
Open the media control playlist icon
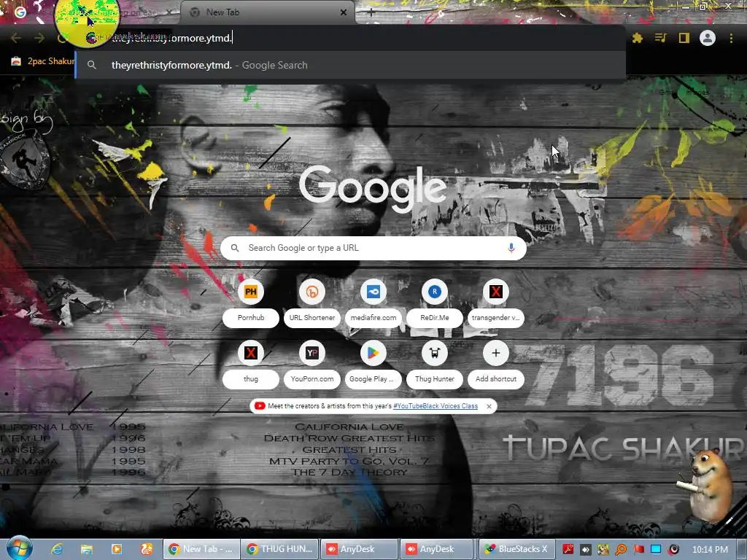point(660,38)
